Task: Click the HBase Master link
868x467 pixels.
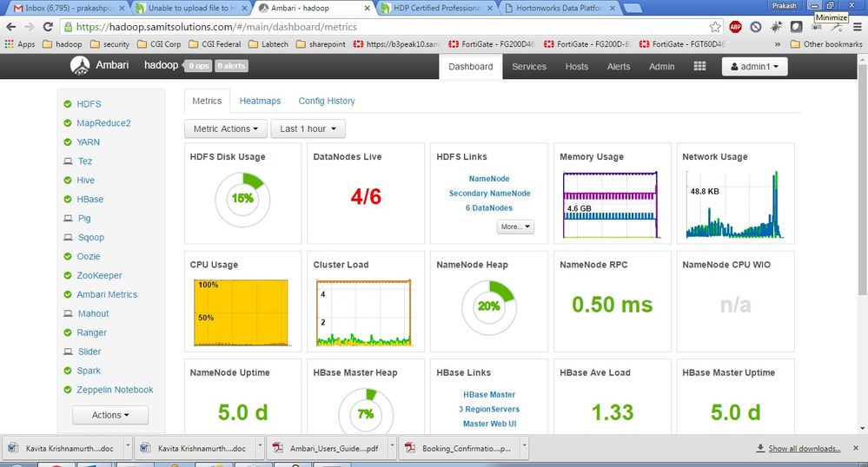Action: (x=489, y=394)
